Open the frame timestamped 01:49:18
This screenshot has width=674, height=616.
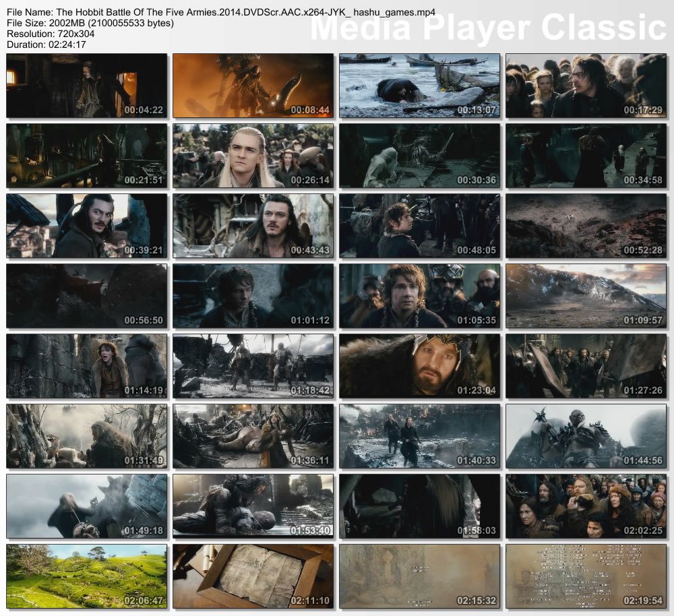tap(87, 506)
